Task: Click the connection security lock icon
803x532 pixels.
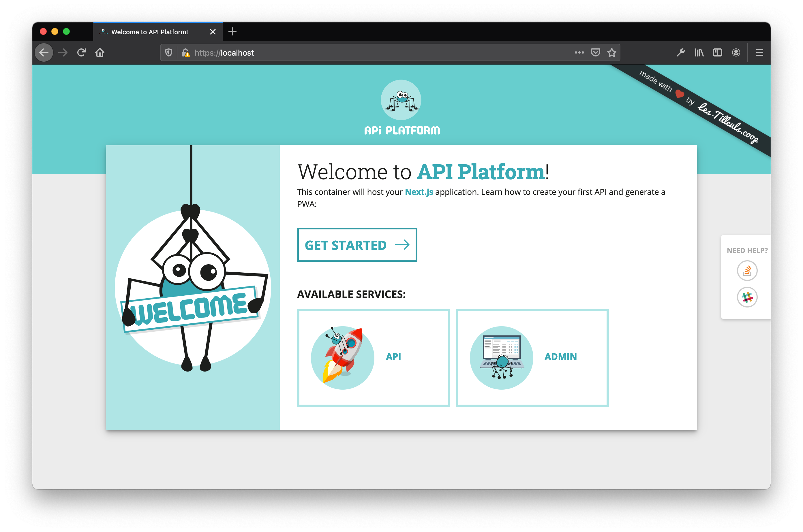Action: click(x=186, y=52)
